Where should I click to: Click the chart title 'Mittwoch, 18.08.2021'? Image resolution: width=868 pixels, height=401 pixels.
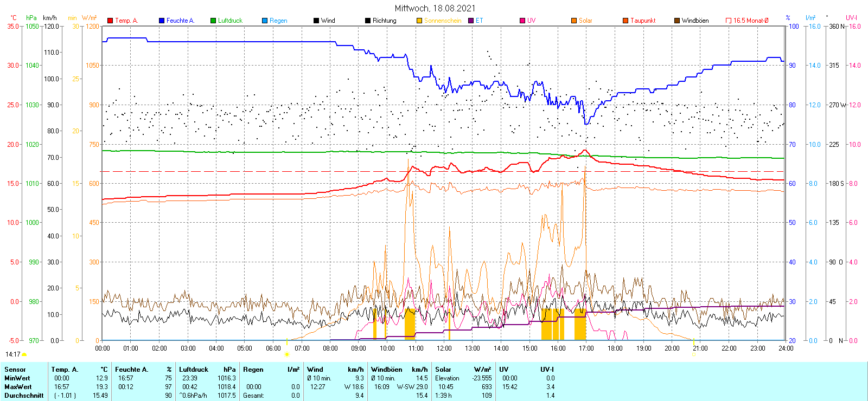point(435,8)
